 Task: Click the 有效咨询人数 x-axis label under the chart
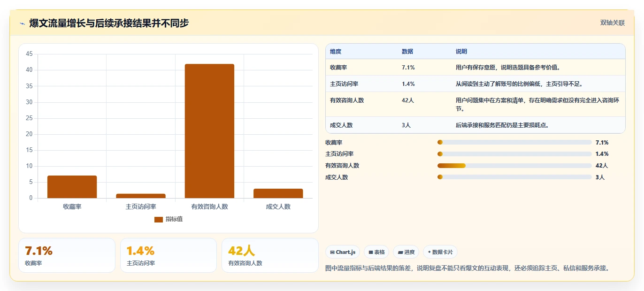(209, 207)
